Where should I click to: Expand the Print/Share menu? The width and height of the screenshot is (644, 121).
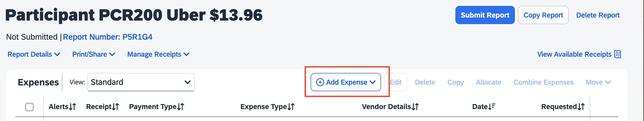click(x=94, y=54)
